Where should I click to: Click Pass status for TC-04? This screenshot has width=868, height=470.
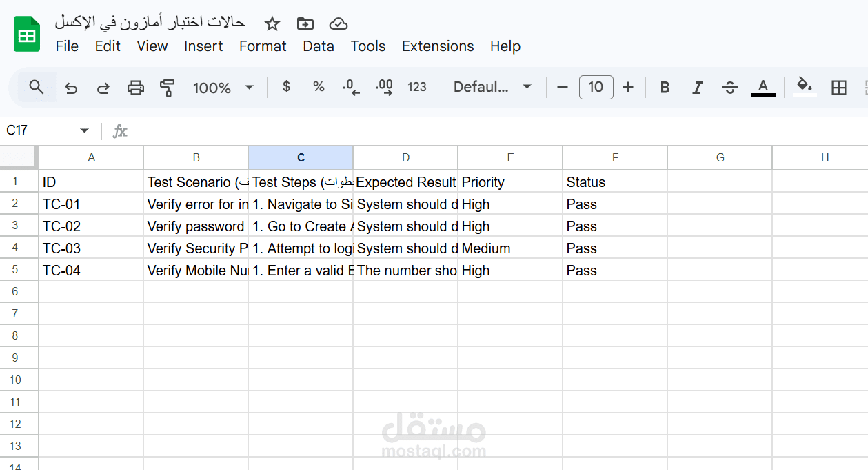tap(615, 270)
